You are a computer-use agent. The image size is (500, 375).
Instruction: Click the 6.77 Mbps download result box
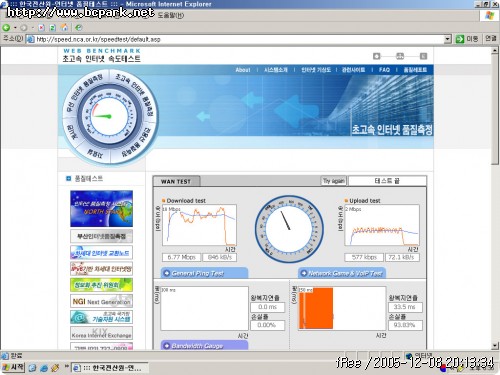(181, 257)
